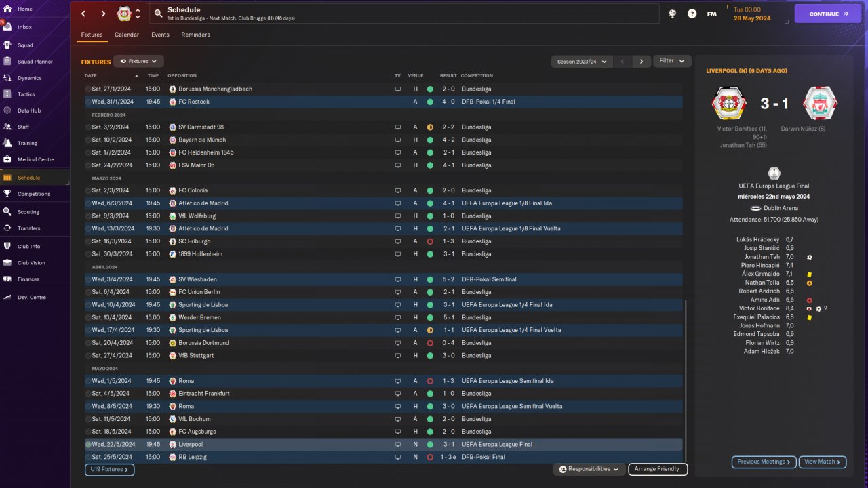Untick the green check on the Liverpool fixture
Screen dimensions: 868x488
(88, 445)
